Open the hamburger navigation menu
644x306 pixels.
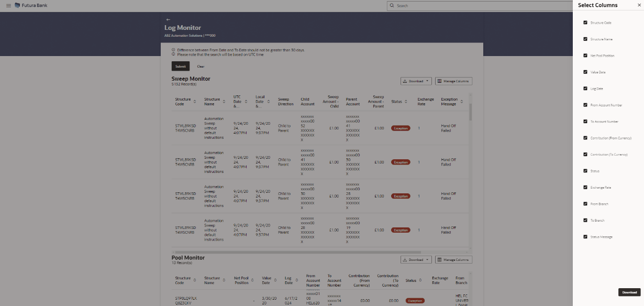tap(7, 5)
